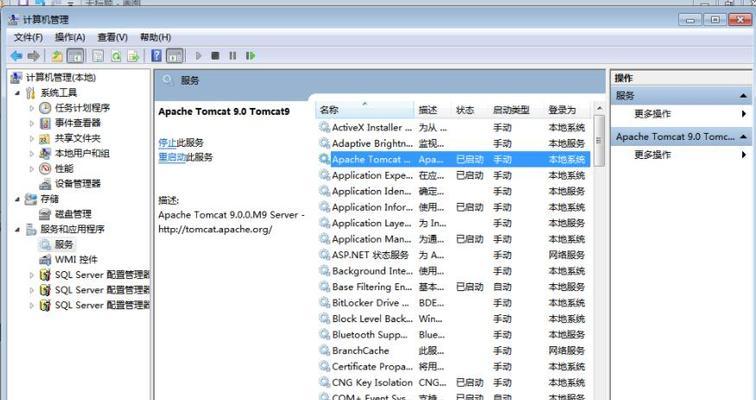Viewport: 756px width, 400px height.
Task: Sort by the 名称 column header
Action: coord(365,110)
